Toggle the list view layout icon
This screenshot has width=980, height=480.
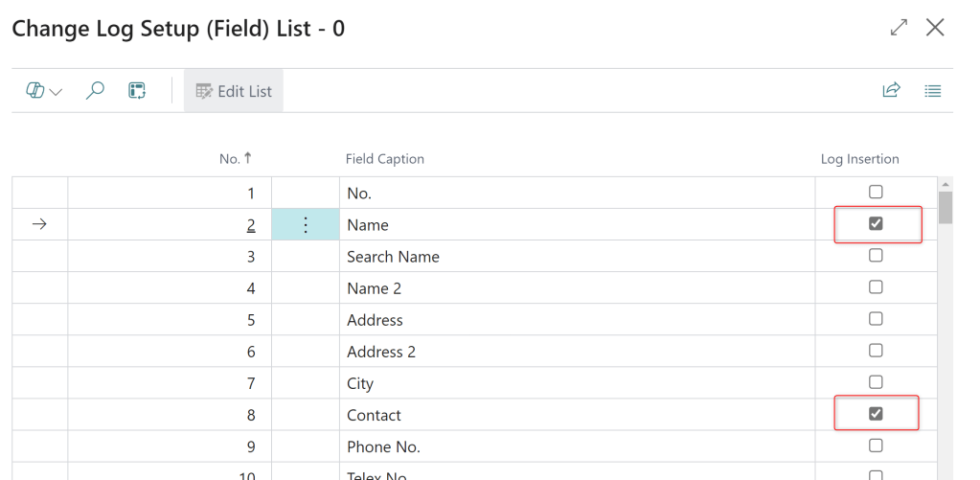click(933, 91)
